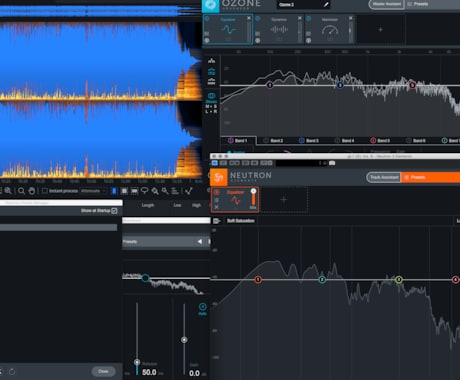Toggle Band 3 power icon in Ozone
The image size is (460, 380).
pos(301,141)
